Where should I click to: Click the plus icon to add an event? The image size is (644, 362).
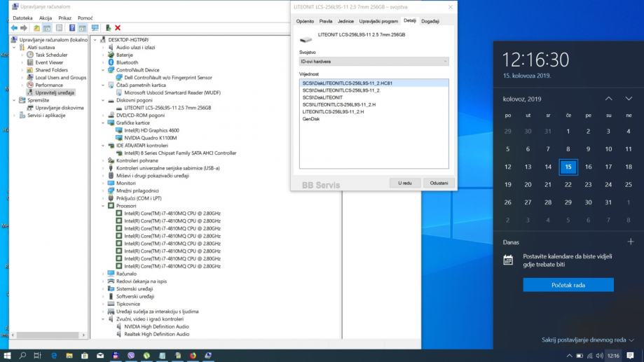click(x=630, y=242)
